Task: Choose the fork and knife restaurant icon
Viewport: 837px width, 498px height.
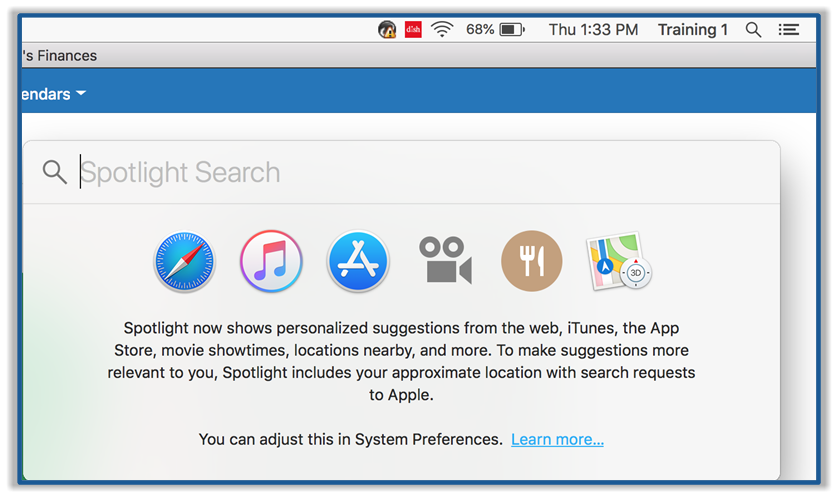Action: pos(531,261)
